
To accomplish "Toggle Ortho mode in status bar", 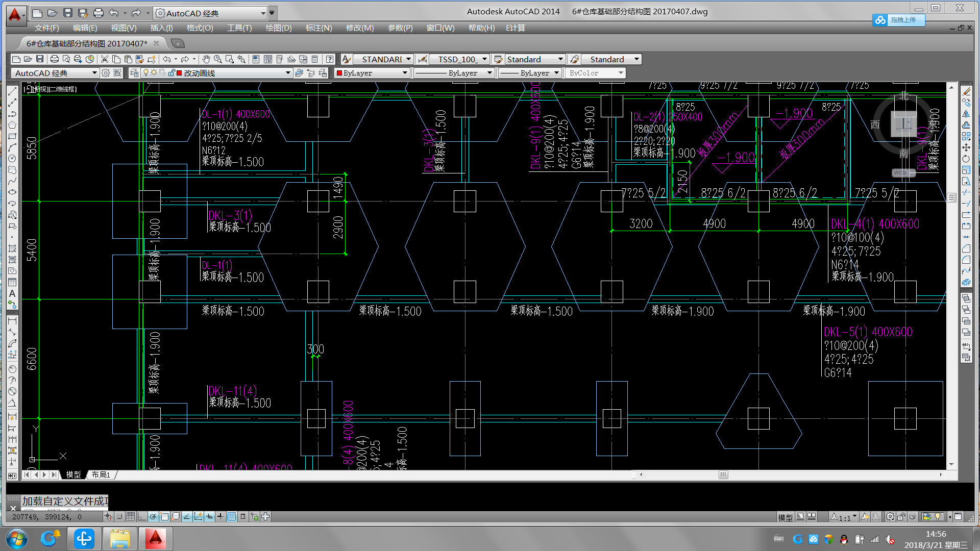I will point(142,517).
